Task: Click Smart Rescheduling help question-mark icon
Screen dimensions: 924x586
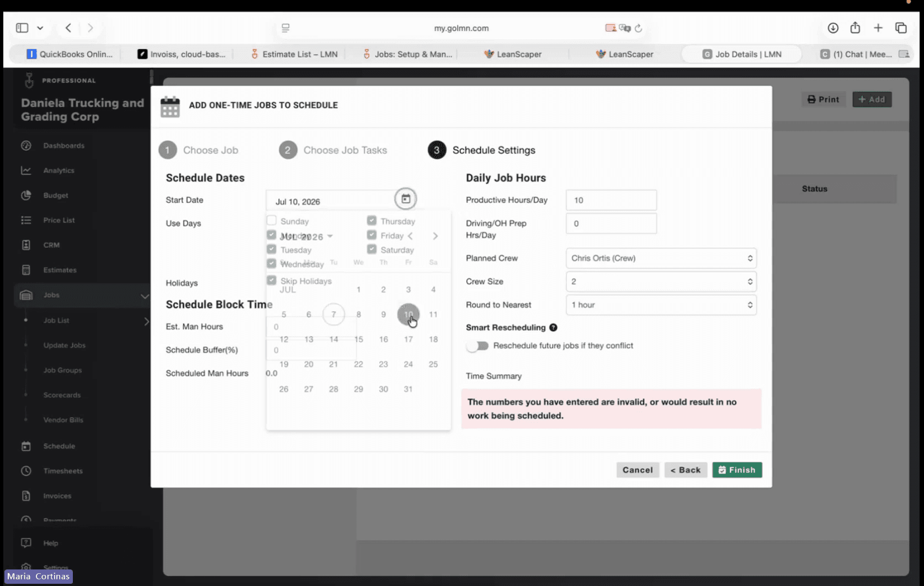Action: pyautogui.click(x=553, y=327)
